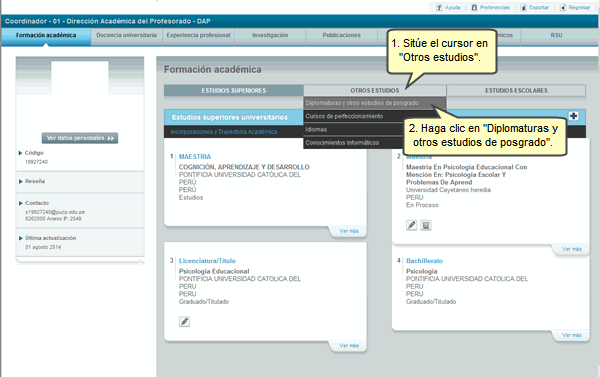
Task: Open the Otros estudios dropdown tab
Action: pos(375,90)
